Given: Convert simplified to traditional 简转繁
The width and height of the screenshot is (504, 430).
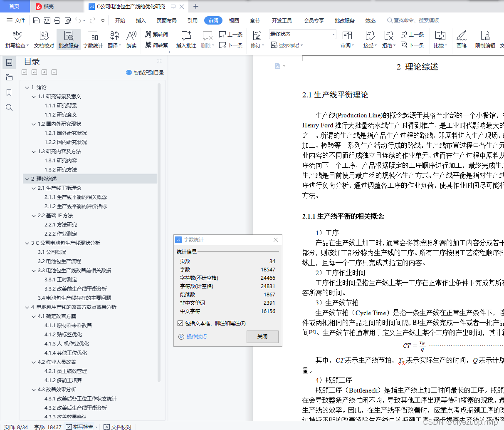Looking at the screenshot, I should point(156,45).
